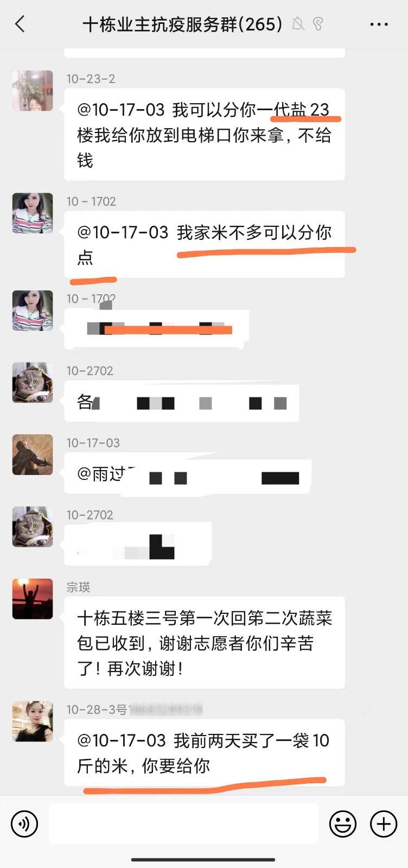
Task: Click the message text input field
Action: pyautogui.click(x=183, y=824)
